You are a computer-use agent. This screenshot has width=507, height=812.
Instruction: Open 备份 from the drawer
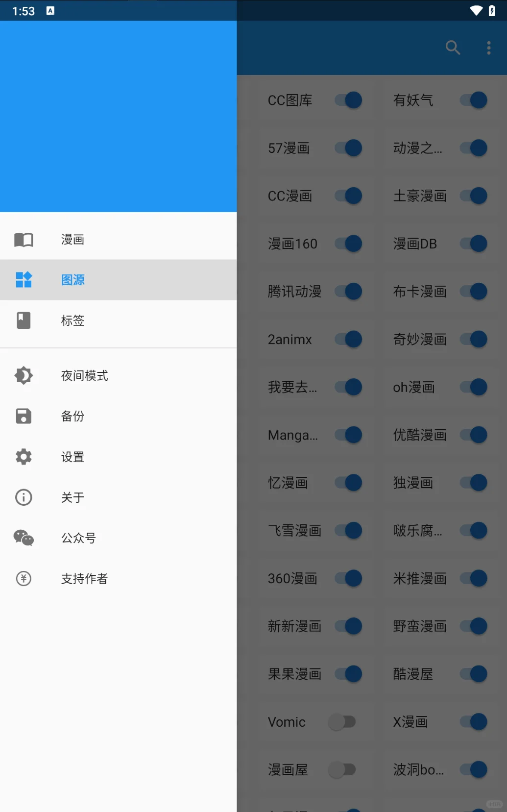[x=118, y=416]
